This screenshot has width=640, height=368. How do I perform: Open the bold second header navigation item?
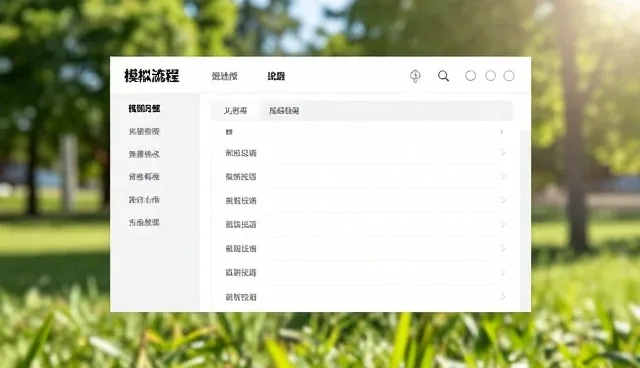click(276, 76)
